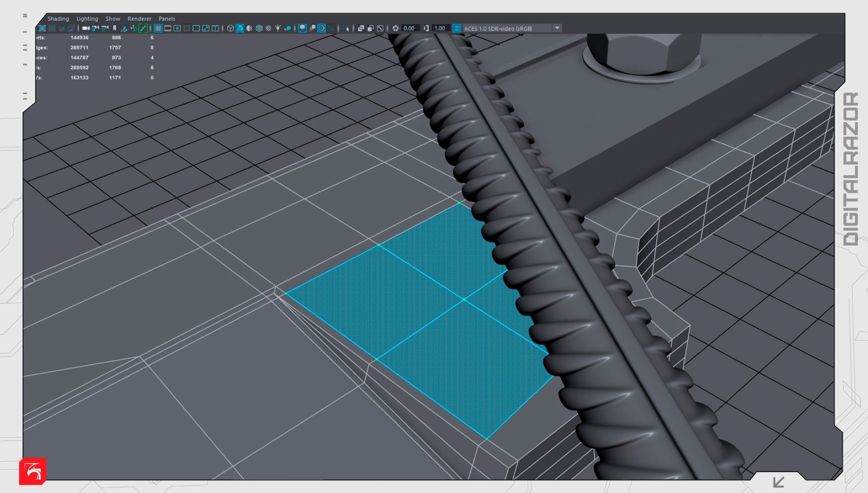The width and height of the screenshot is (868, 493).
Task: Click the select camera icon
Action: tap(85, 28)
